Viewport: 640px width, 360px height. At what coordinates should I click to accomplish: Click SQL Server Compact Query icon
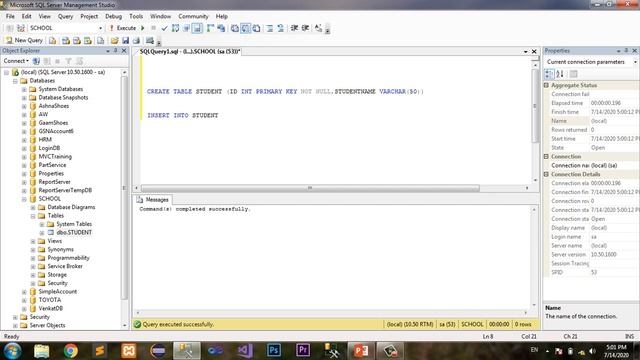pos(100,40)
